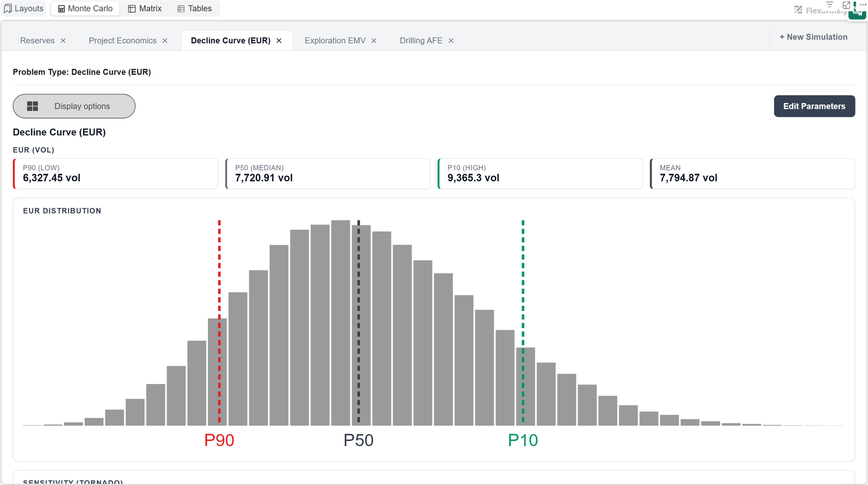Click the filter lines icon at top right
The width and height of the screenshot is (868, 485).
tap(830, 4)
